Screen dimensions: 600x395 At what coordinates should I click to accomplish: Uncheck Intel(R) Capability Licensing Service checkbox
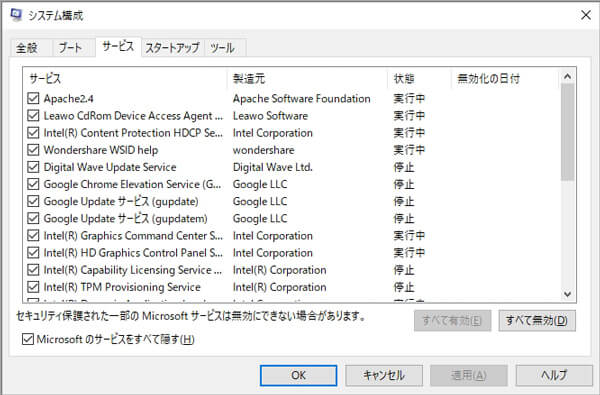[33, 270]
